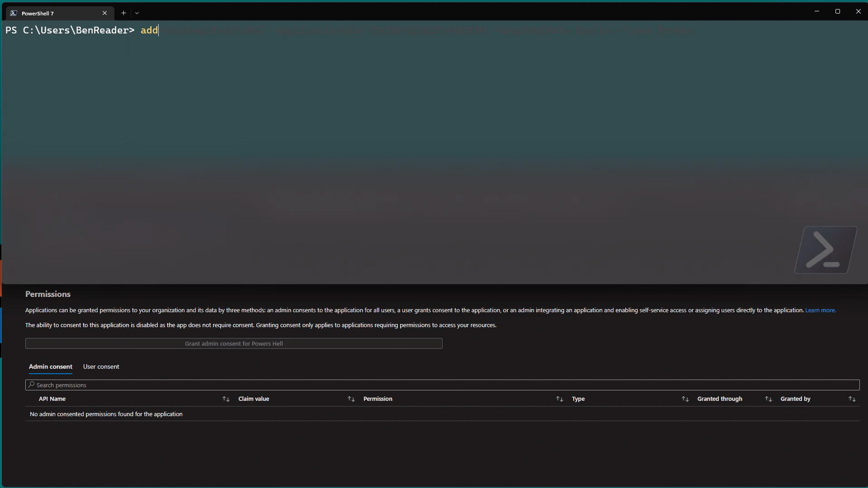Switch to the User consent tab

click(x=101, y=366)
